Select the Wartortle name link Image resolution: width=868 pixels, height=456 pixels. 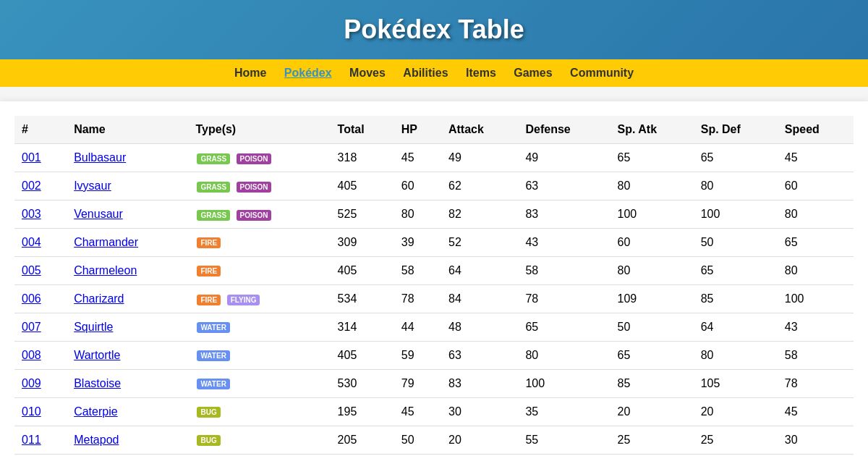(97, 355)
